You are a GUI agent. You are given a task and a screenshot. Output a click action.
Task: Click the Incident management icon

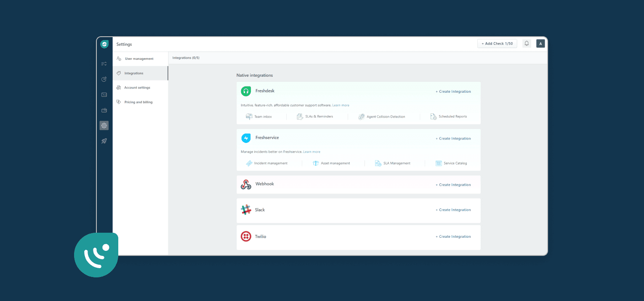pos(249,163)
